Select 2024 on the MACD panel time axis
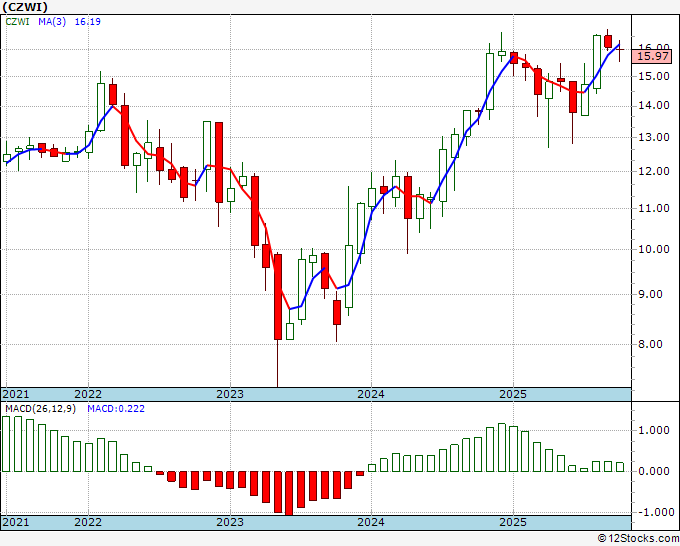 (371, 522)
